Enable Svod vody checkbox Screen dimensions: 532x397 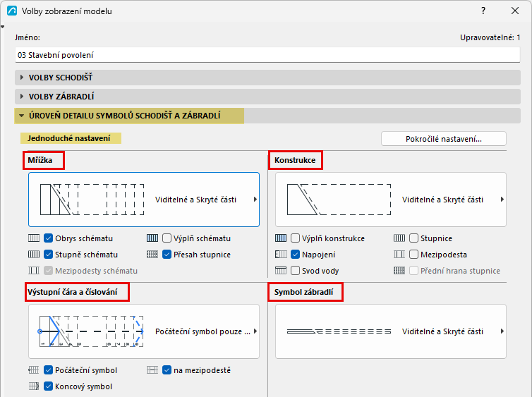pos(295,271)
